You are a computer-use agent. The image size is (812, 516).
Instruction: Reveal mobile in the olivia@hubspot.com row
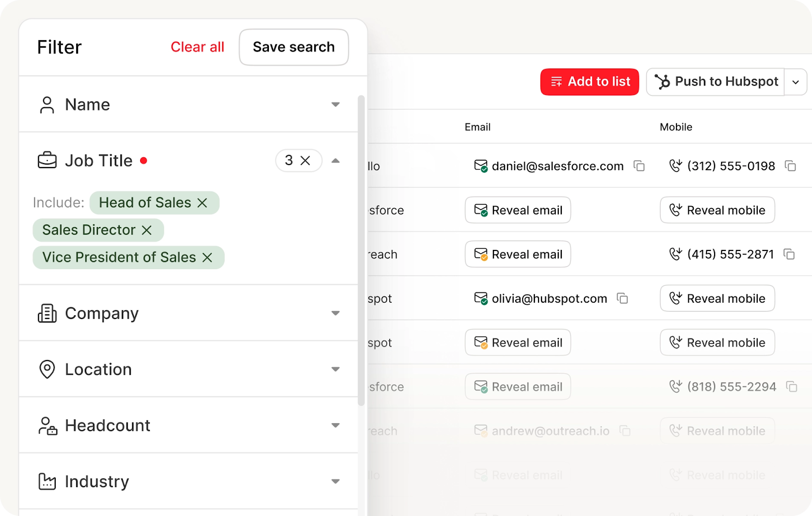point(717,299)
